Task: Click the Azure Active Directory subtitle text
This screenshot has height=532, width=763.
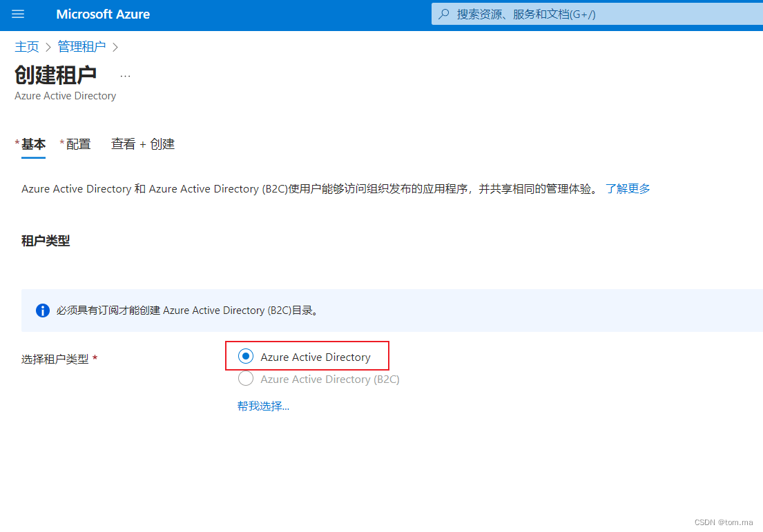Action: (x=65, y=96)
